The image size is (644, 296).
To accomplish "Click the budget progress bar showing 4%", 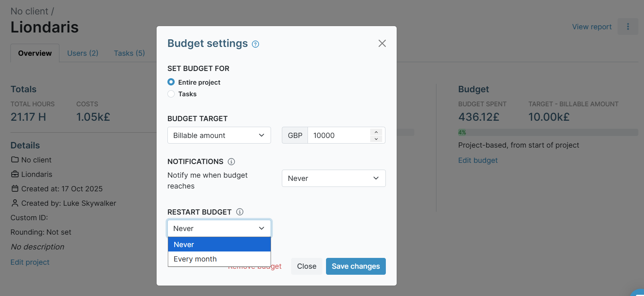I will point(548,132).
